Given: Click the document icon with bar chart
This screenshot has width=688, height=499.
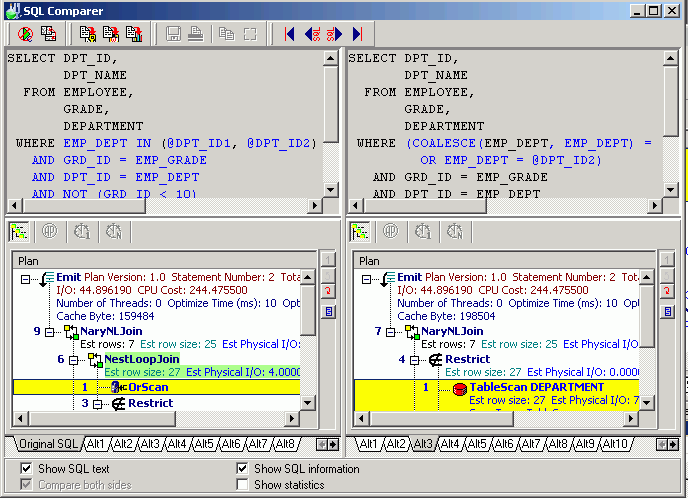Looking at the screenshot, I should pos(134,34).
